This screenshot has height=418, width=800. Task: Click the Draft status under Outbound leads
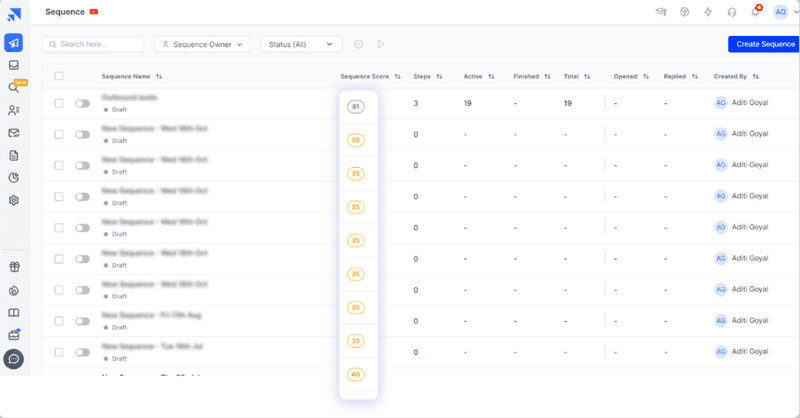[119, 110]
